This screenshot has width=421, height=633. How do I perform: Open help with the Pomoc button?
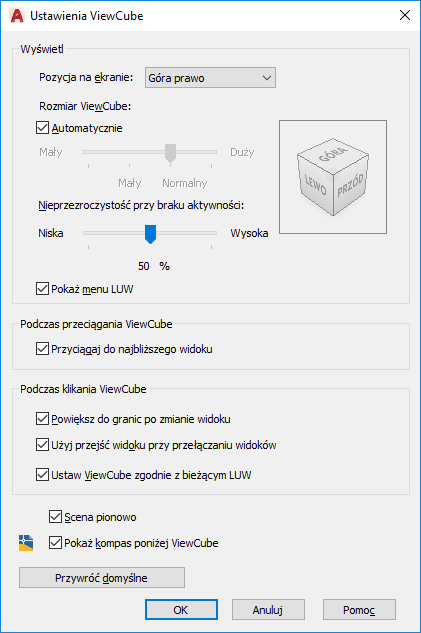[x=359, y=610]
